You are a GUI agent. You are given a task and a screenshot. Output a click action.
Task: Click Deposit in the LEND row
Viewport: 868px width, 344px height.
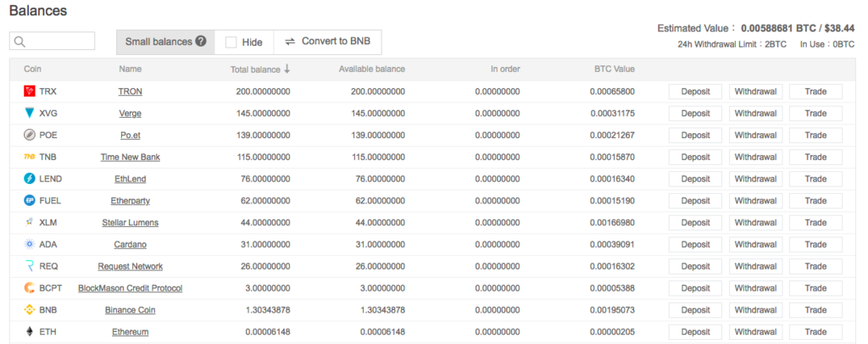(695, 179)
